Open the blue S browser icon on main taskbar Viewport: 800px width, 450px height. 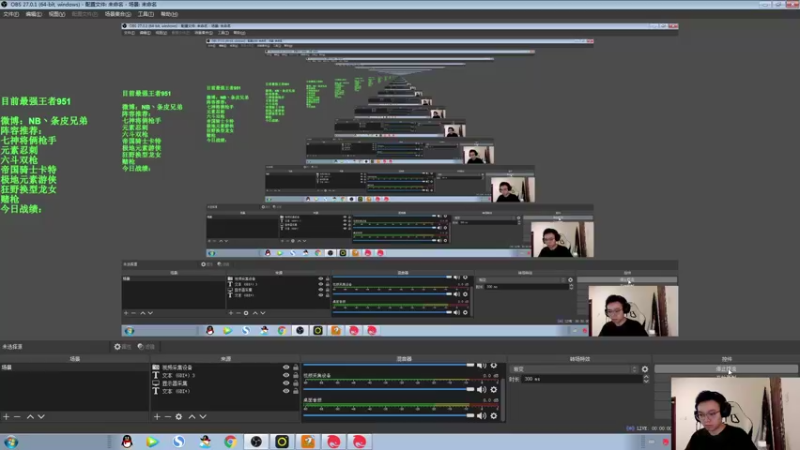179,442
